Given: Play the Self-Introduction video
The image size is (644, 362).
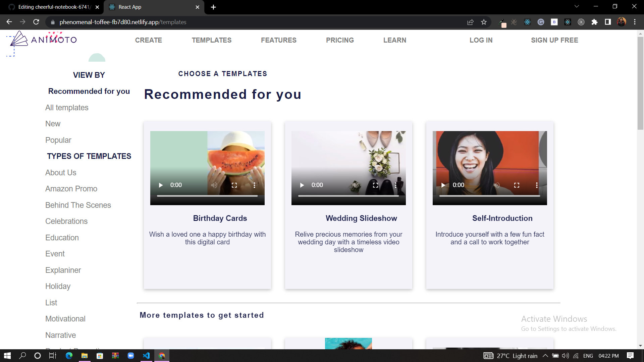Looking at the screenshot, I should point(443,185).
